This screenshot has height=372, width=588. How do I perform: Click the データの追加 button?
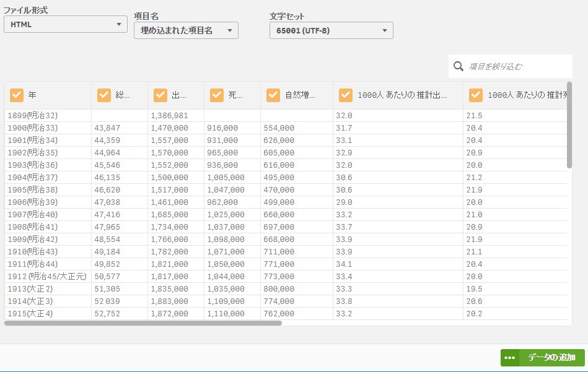(x=551, y=358)
